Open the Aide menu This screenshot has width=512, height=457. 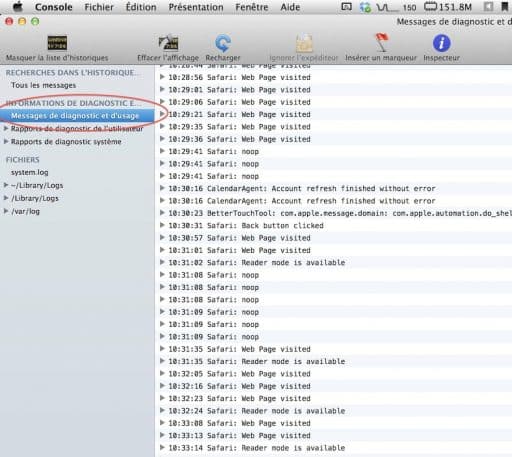coord(290,7)
